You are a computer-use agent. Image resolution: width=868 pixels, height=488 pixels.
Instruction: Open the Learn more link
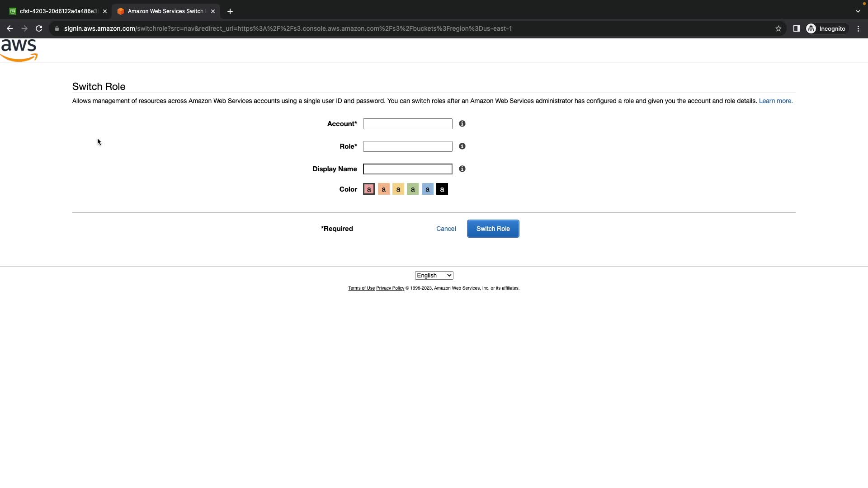tap(775, 101)
